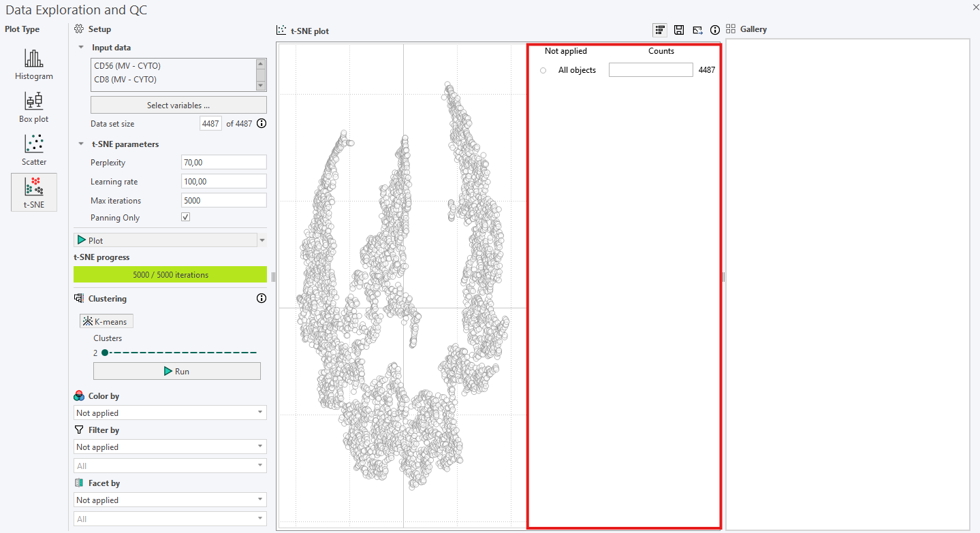Click the Select variables button

[178, 105]
